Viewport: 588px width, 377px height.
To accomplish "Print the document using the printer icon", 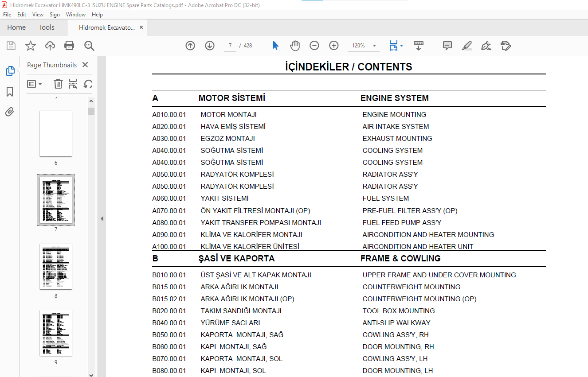I will [x=69, y=46].
